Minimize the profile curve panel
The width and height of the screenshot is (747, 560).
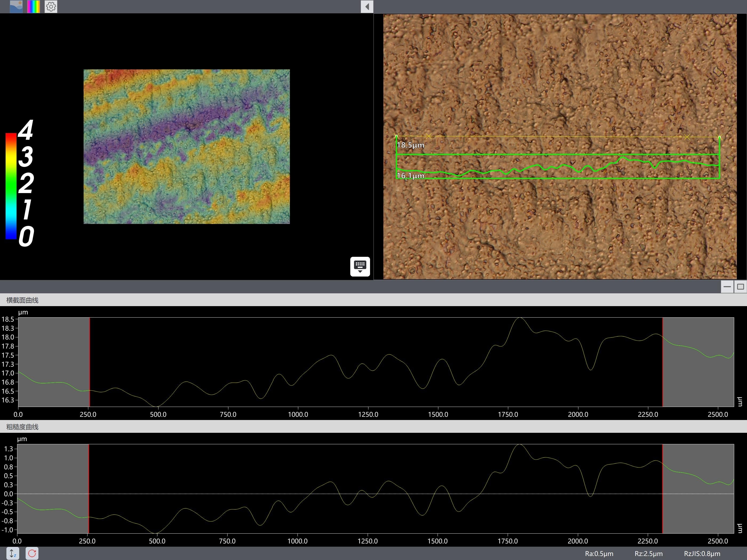pyautogui.click(x=727, y=287)
